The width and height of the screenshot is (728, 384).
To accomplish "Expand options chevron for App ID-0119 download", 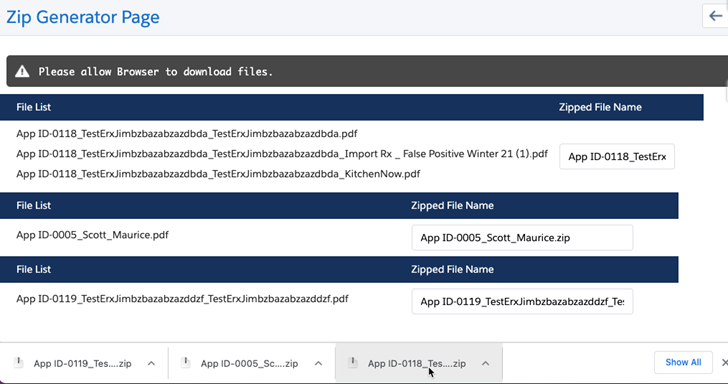I will [x=151, y=363].
